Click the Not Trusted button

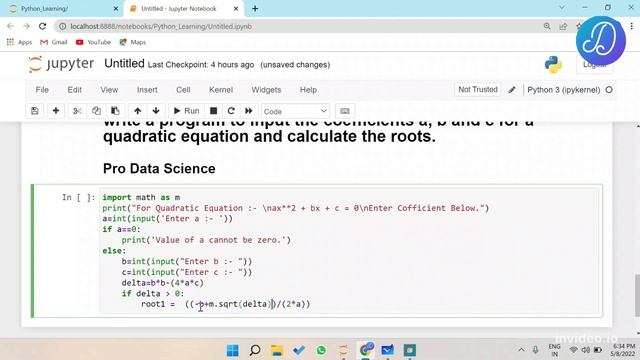click(478, 89)
